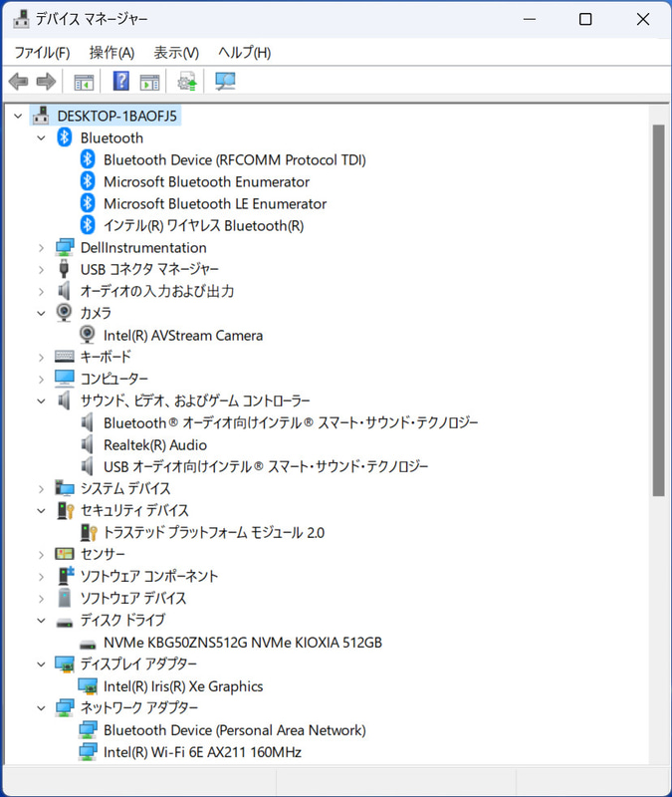Image resolution: width=672 pixels, height=797 pixels.
Task: Open the ヘルプ(H) menu
Action: tap(244, 53)
